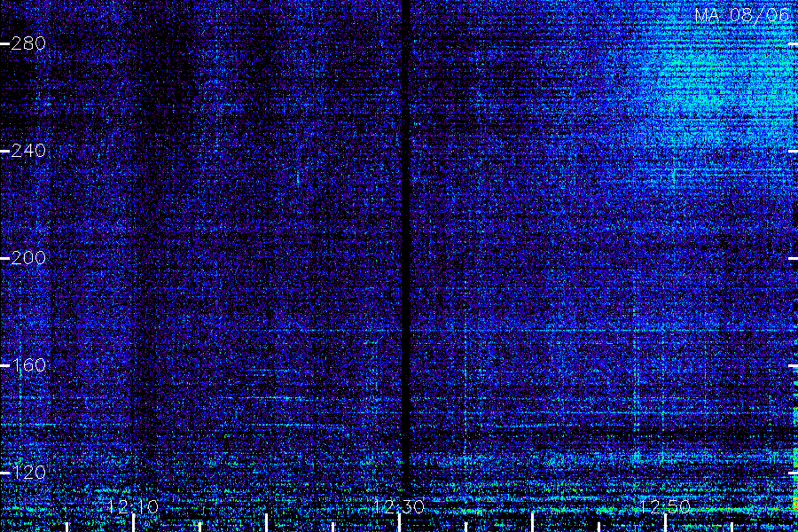This screenshot has height=532, width=798.
Task: Click the 240 frequency axis label
Action: (28, 151)
